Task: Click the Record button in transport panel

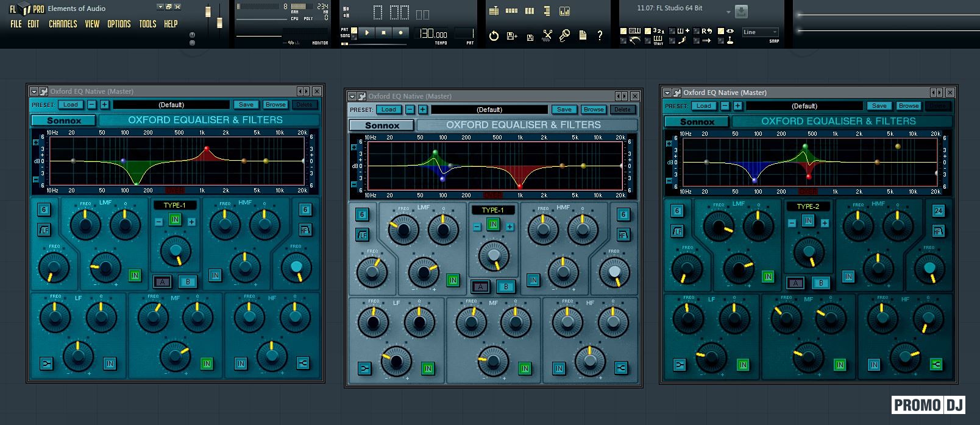Action: point(400,33)
